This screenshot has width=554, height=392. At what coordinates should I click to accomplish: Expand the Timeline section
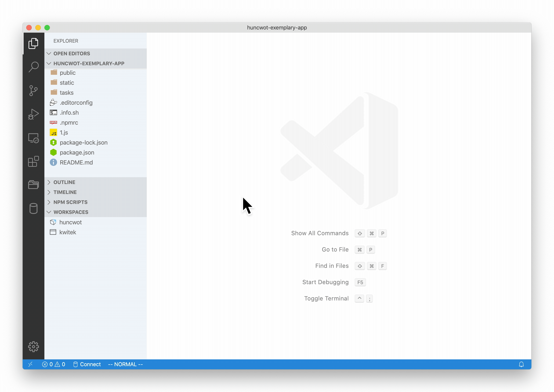(65, 192)
